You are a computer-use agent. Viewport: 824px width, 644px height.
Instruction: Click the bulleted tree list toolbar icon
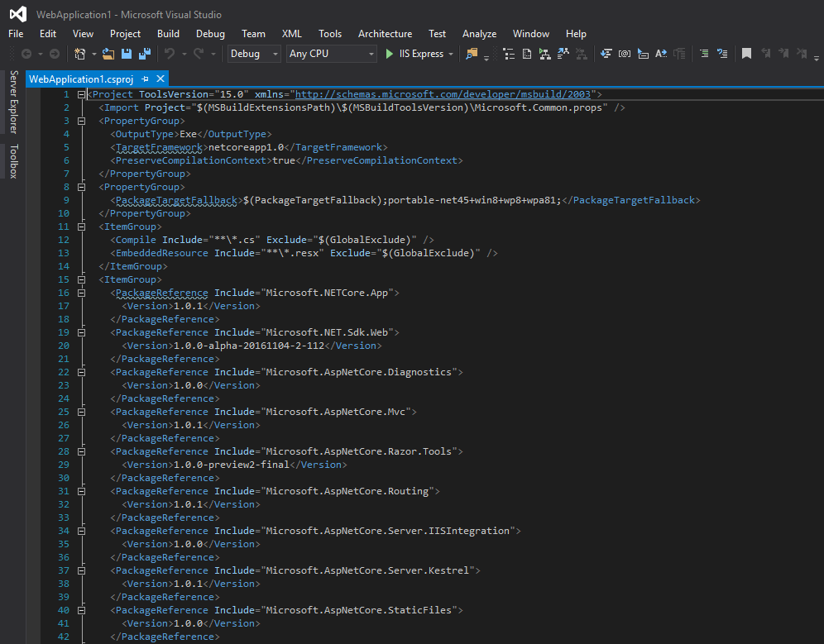(509, 54)
